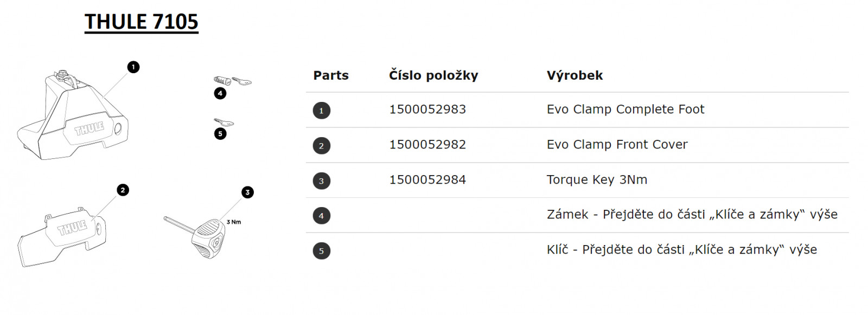868x315 pixels.
Task: Click the Číslo položky column header
Action: 433,75
